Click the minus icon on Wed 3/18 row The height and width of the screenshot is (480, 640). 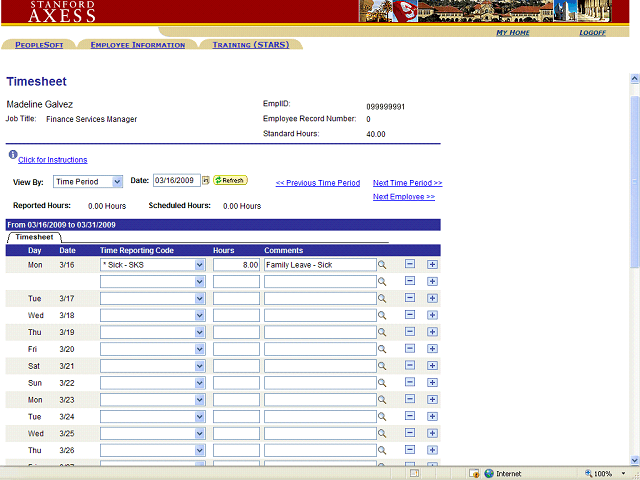[x=410, y=315]
